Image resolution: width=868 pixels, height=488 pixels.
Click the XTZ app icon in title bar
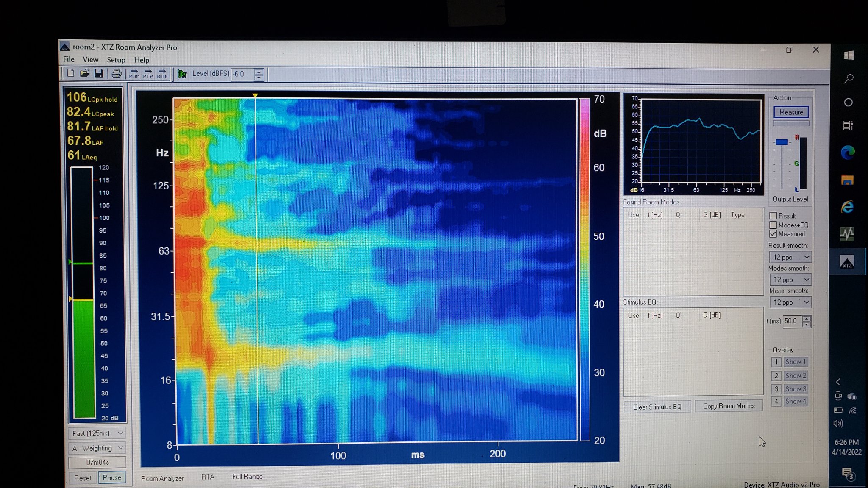click(x=65, y=47)
